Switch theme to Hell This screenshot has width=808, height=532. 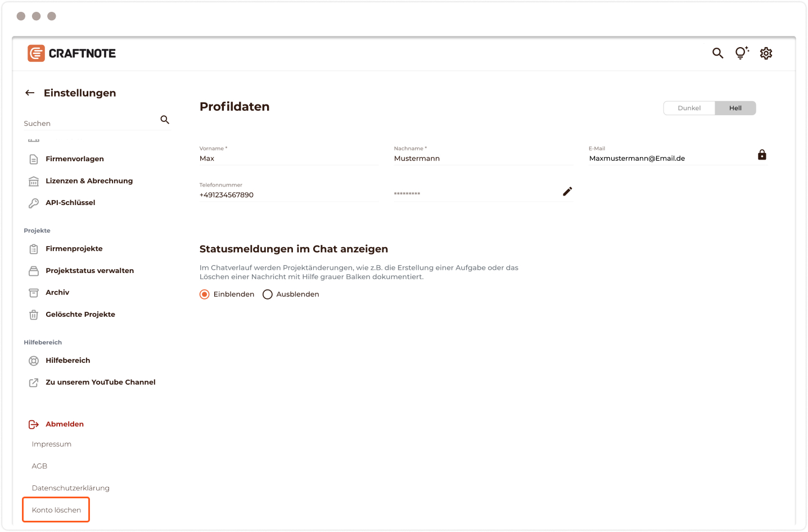[735, 108]
